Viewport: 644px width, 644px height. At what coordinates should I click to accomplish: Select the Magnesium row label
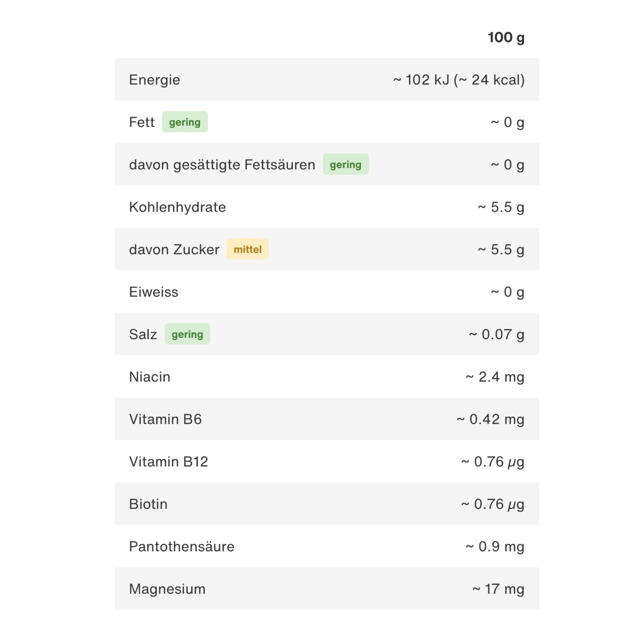coord(167,589)
